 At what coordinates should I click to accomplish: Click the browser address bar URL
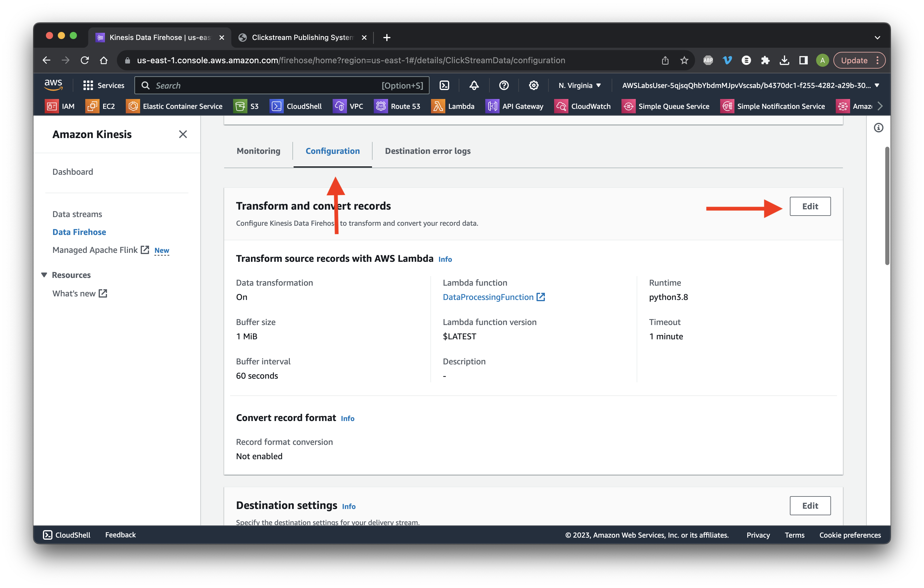pos(351,60)
